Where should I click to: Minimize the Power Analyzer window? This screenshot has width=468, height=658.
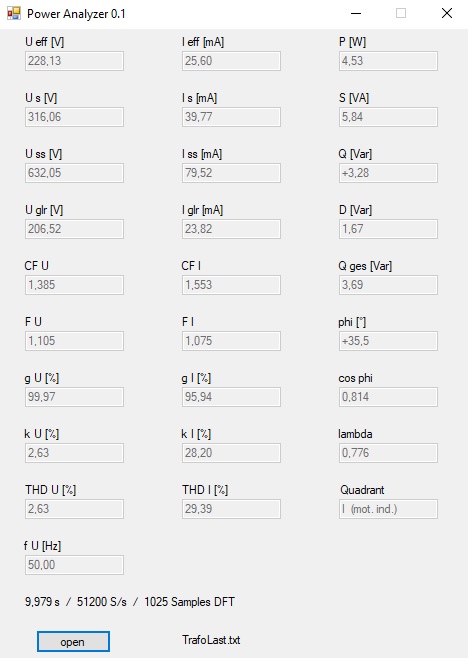click(x=356, y=13)
